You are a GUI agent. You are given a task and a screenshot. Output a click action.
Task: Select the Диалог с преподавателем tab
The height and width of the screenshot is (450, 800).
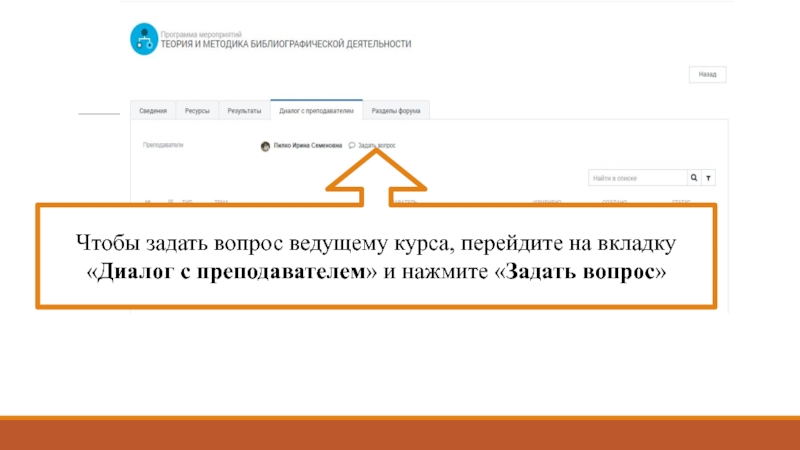pos(316,110)
